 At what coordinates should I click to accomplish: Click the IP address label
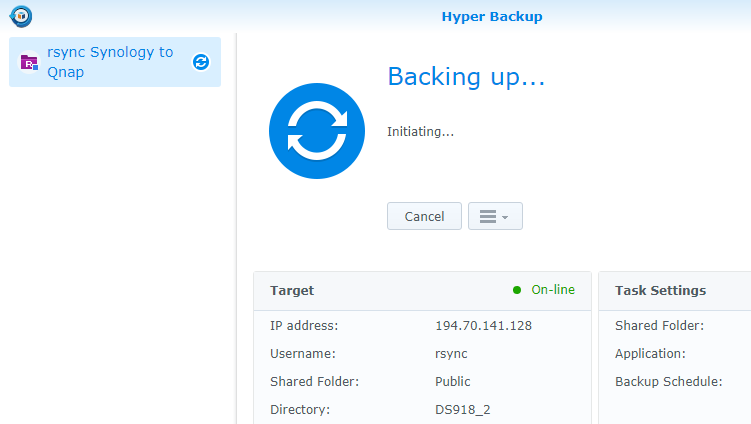tap(304, 326)
